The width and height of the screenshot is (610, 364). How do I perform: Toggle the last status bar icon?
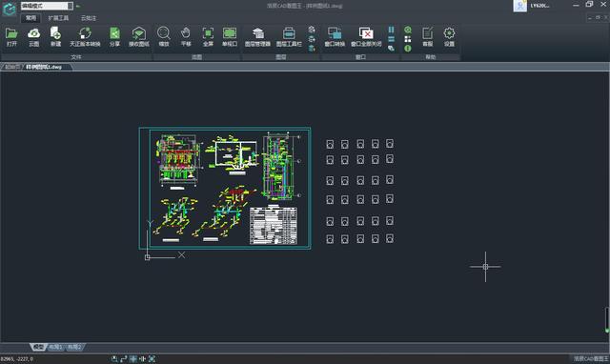coord(152,359)
